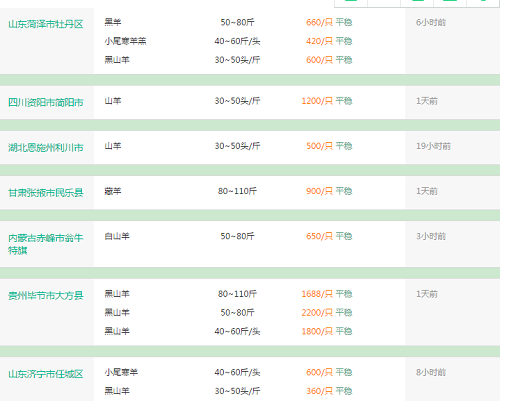Open the 贵州毕节市大方县 location link
The height and width of the screenshot is (406, 505).
[46, 295]
